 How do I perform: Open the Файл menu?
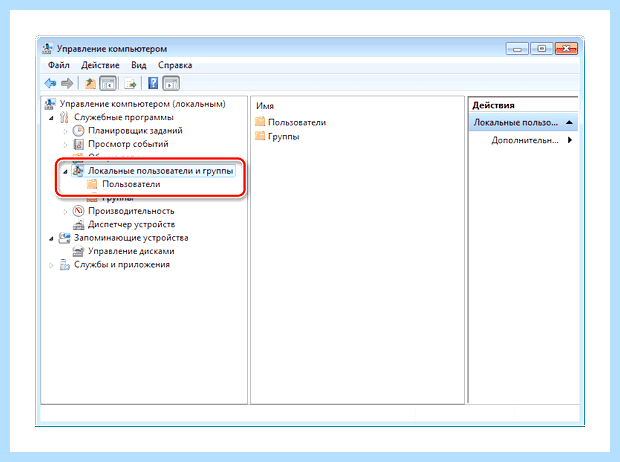coord(59,65)
